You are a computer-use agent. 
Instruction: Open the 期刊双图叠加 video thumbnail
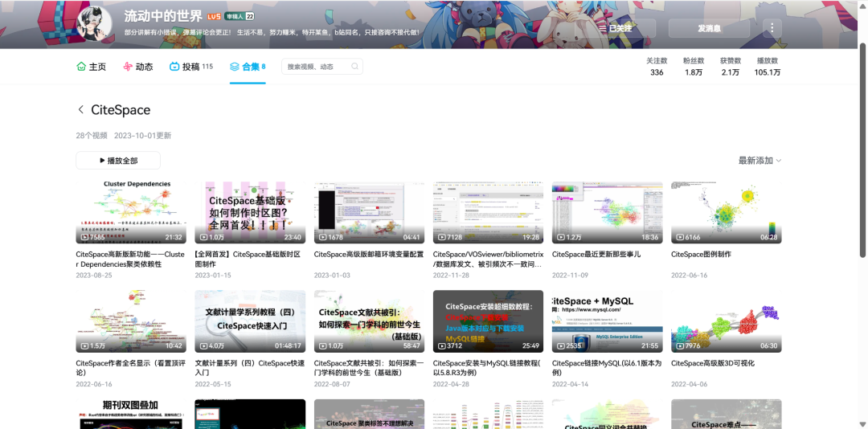[x=131, y=414]
